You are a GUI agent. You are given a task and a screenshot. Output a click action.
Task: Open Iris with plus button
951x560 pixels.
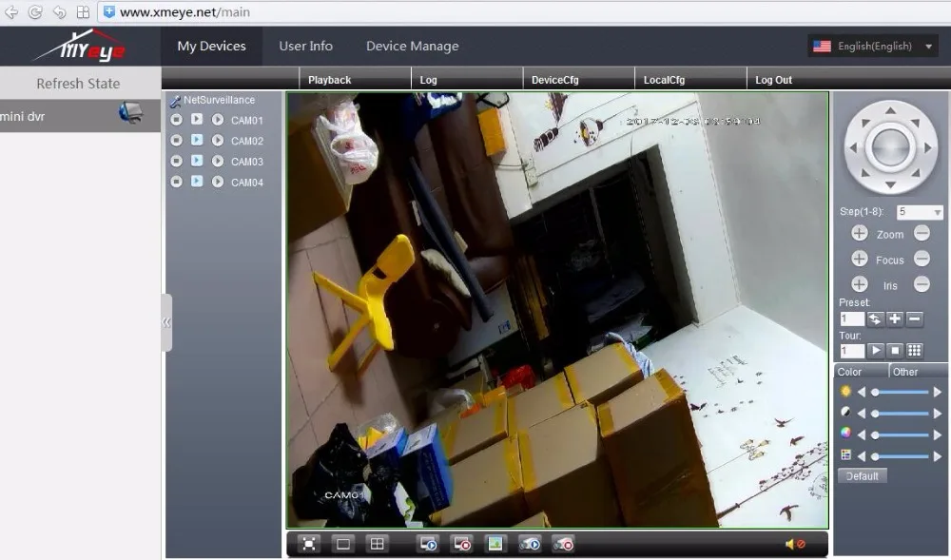click(859, 284)
